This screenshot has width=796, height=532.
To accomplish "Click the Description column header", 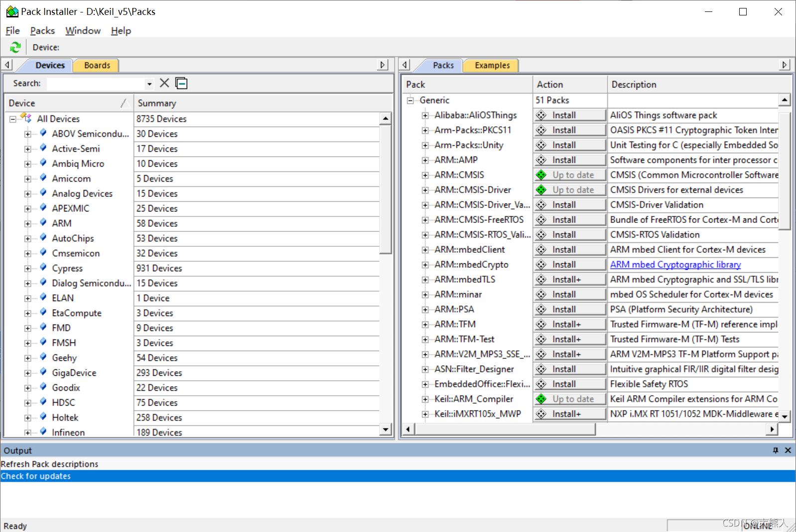I will [x=699, y=85].
